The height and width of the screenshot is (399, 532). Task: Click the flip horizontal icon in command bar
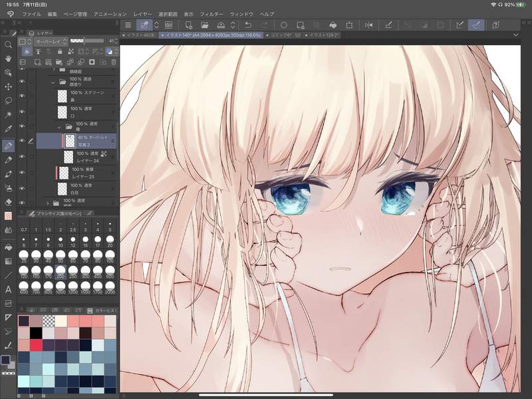pyautogui.click(x=369, y=25)
